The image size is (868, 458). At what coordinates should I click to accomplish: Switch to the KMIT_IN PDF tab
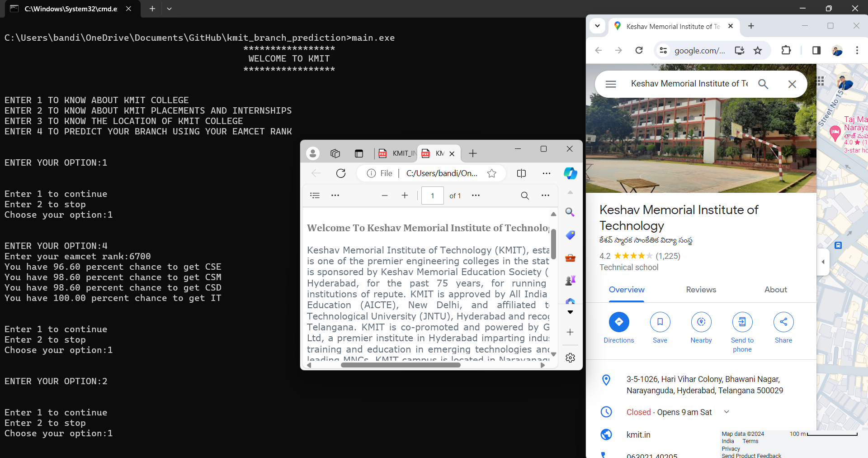(x=396, y=153)
